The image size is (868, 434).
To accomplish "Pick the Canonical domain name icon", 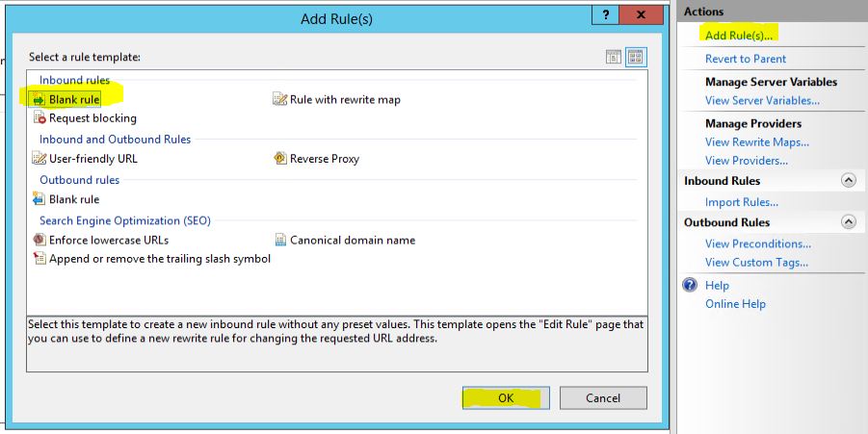I will click(280, 240).
